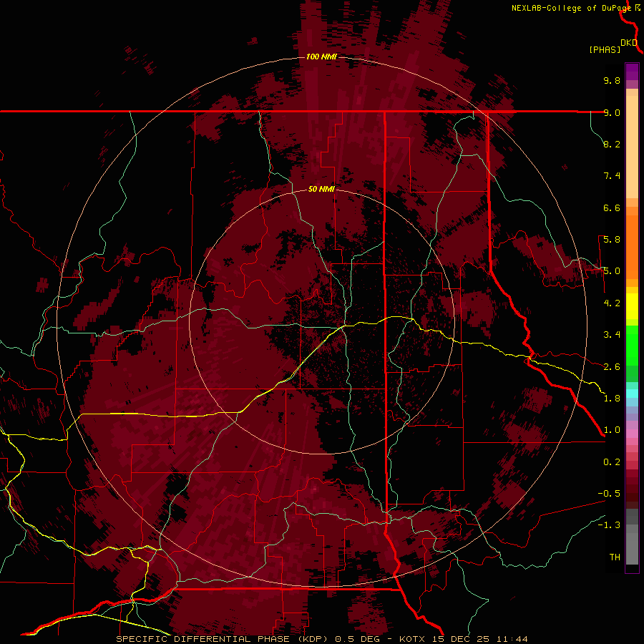Screen dimensions: 644x644
Task: Click the 1.8 value on the color scale
Action: pos(612,399)
